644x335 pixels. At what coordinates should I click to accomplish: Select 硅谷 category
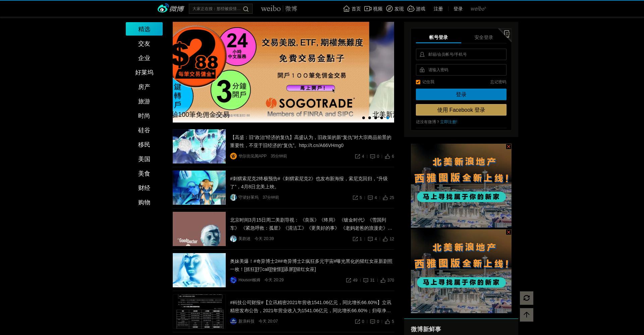tap(144, 130)
